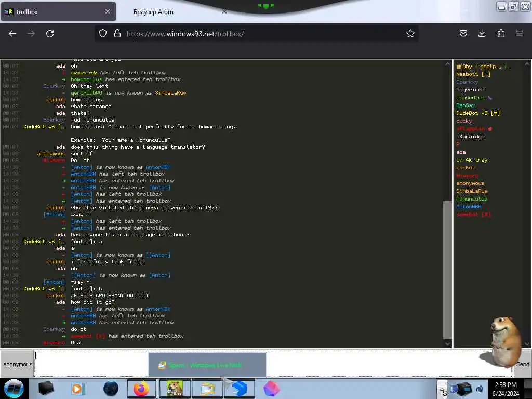Close the Браузер Atom tab
The image size is (532, 399).
pos(224,11)
